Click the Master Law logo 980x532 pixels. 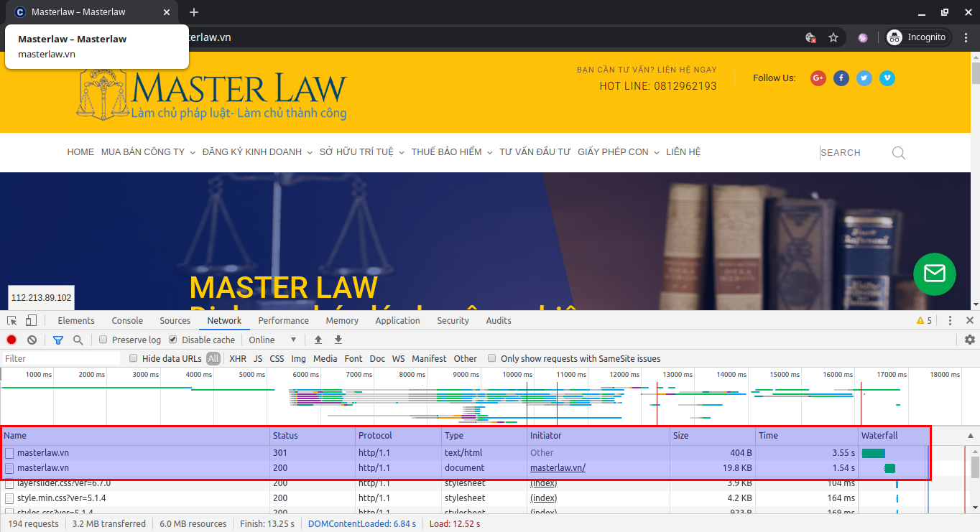point(212,93)
